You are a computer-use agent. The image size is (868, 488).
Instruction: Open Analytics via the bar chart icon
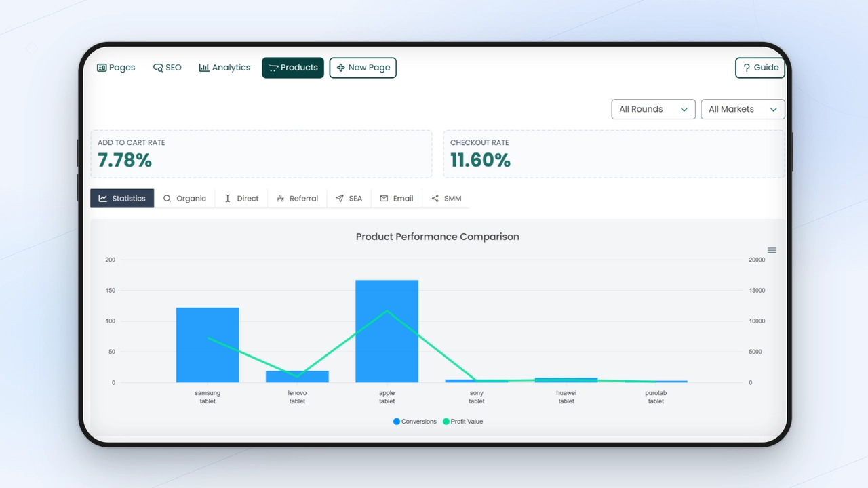pos(204,67)
